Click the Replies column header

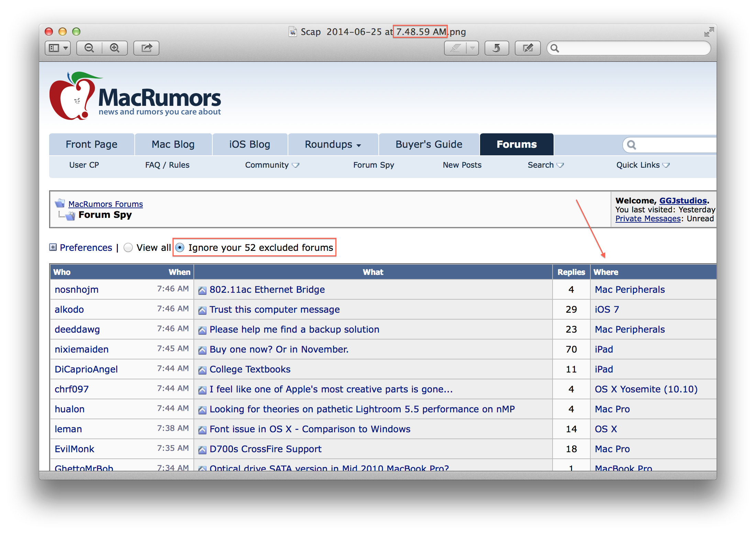(571, 272)
